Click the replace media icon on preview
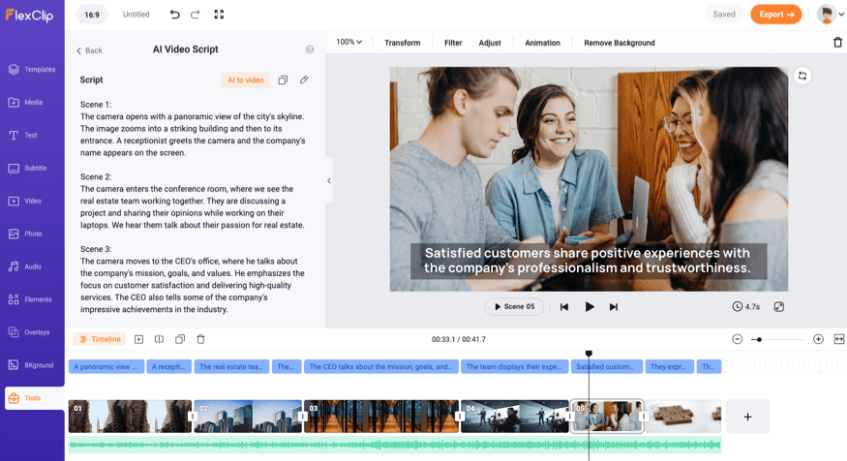Viewport: 847px width, 461px height. tap(802, 76)
